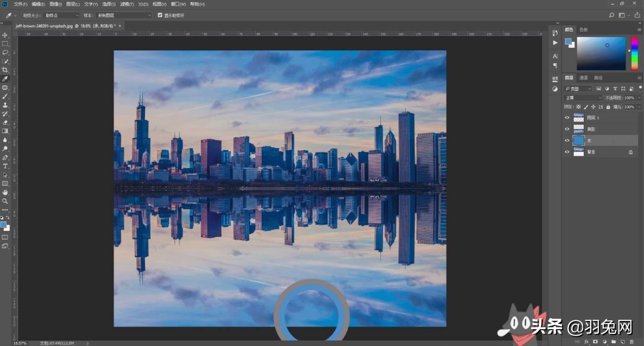644x346 pixels.
Task: Open the History panel icon
Action: 555,33
